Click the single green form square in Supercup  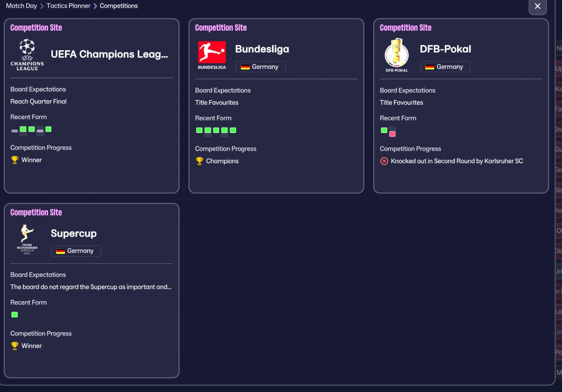(14, 315)
